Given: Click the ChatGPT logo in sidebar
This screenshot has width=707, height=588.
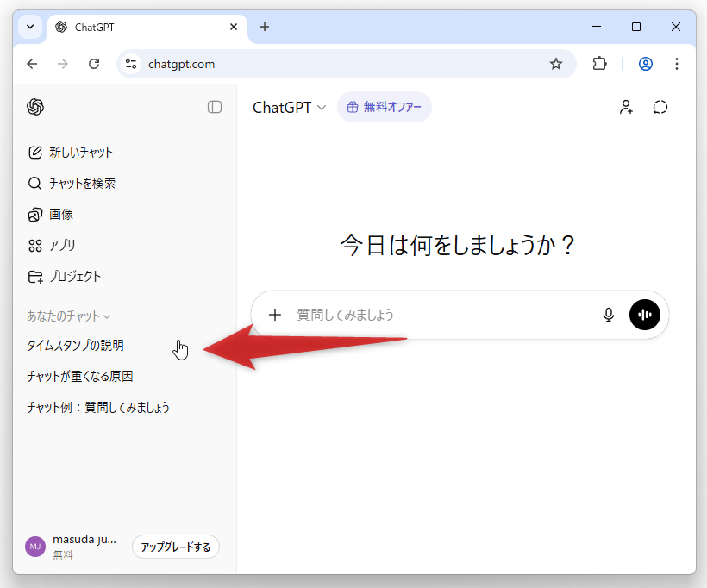Looking at the screenshot, I should coord(35,107).
